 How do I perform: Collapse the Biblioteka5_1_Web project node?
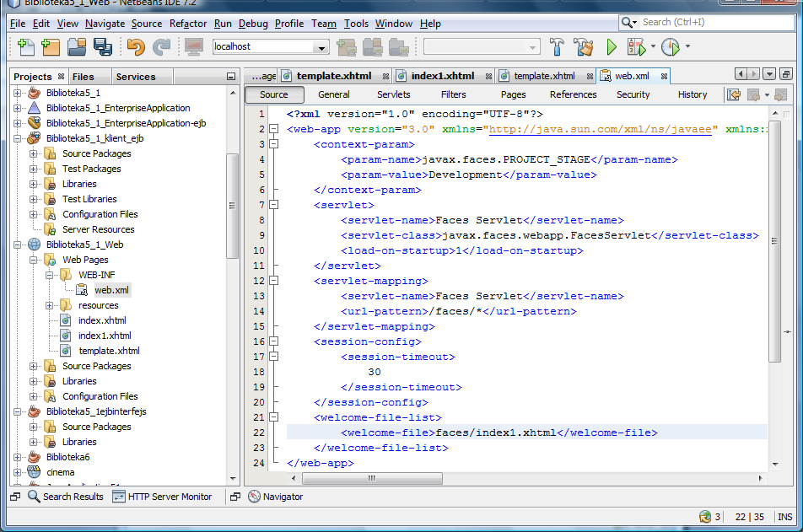click(18, 245)
